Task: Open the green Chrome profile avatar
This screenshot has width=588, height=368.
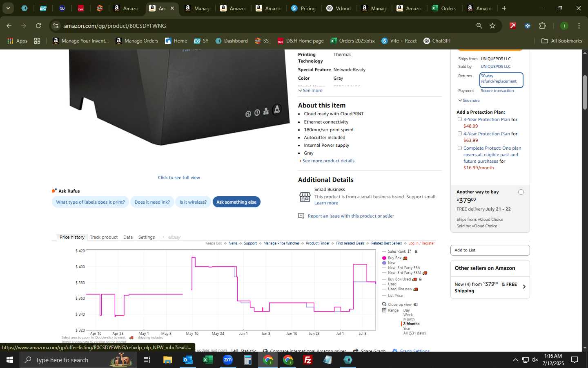Action: [x=564, y=26]
